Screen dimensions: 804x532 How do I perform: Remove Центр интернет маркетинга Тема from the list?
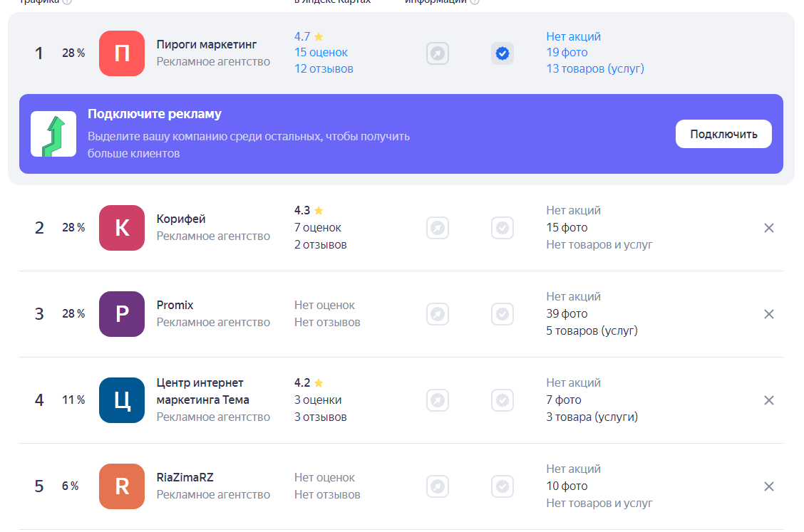[x=768, y=400]
